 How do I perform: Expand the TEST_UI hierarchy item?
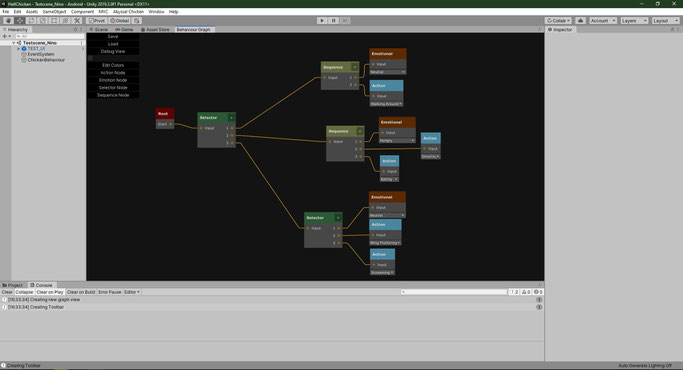18,49
